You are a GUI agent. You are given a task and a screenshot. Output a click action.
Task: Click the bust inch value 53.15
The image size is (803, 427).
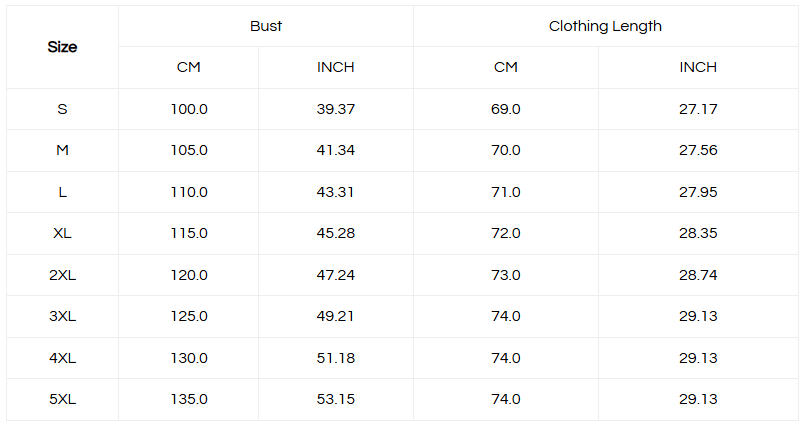pyautogui.click(x=336, y=399)
